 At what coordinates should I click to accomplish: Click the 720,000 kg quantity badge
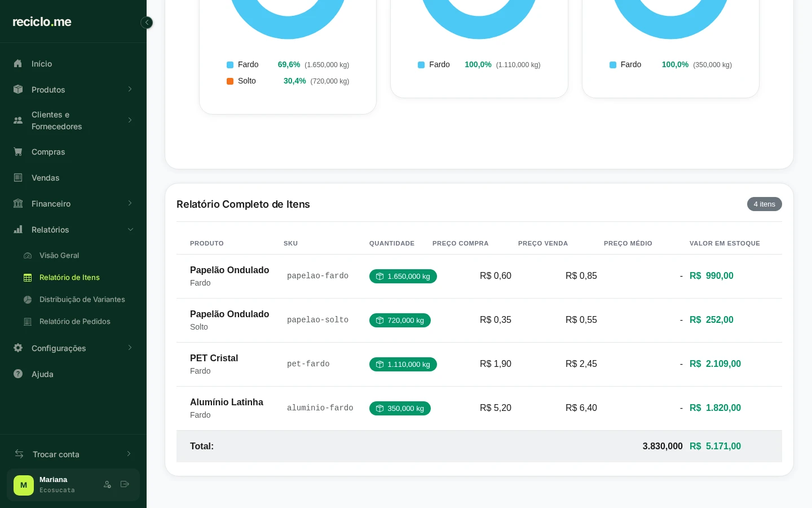[400, 321]
